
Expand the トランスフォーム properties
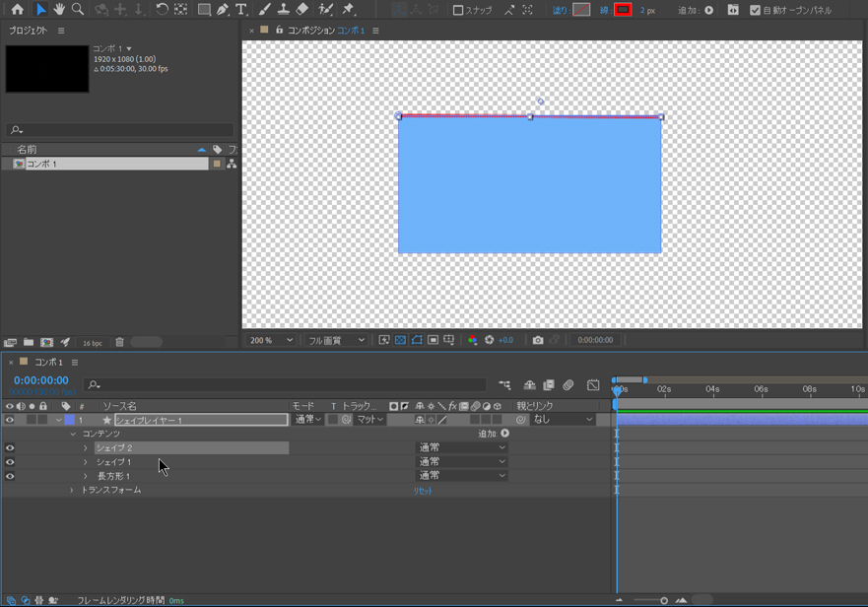(x=71, y=490)
